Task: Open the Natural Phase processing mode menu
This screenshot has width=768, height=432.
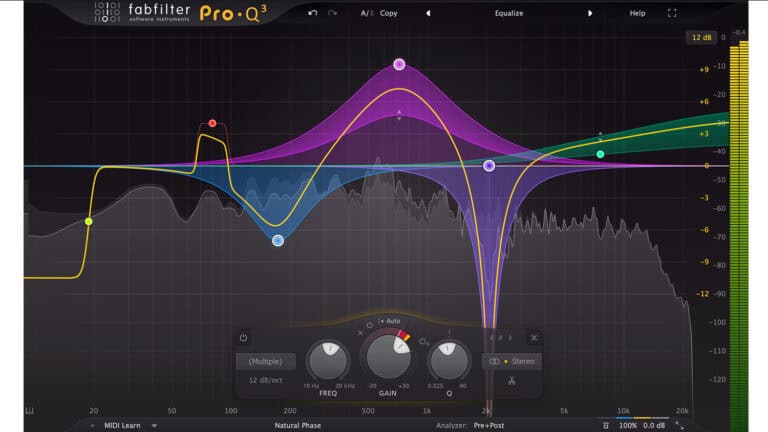Action: 298,426
